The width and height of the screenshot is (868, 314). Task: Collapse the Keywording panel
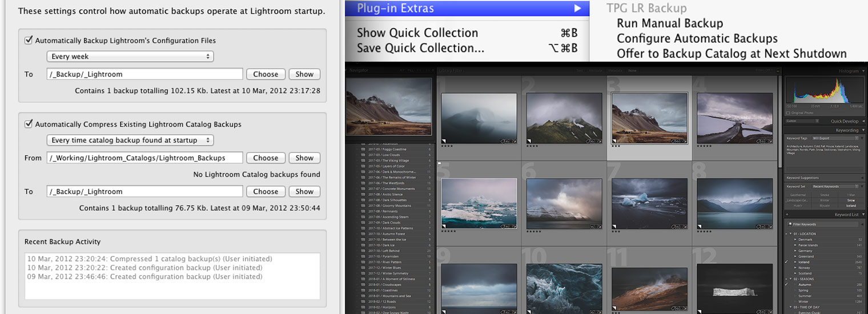[862, 130]
